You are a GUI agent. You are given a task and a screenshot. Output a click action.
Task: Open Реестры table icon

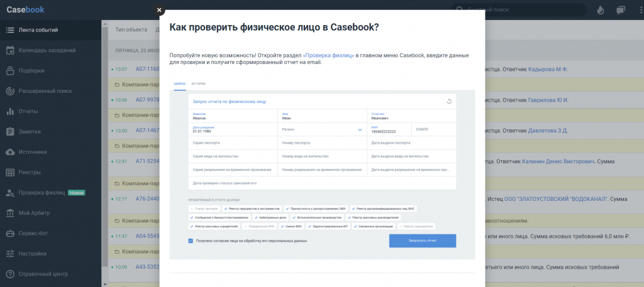[10, 172]
